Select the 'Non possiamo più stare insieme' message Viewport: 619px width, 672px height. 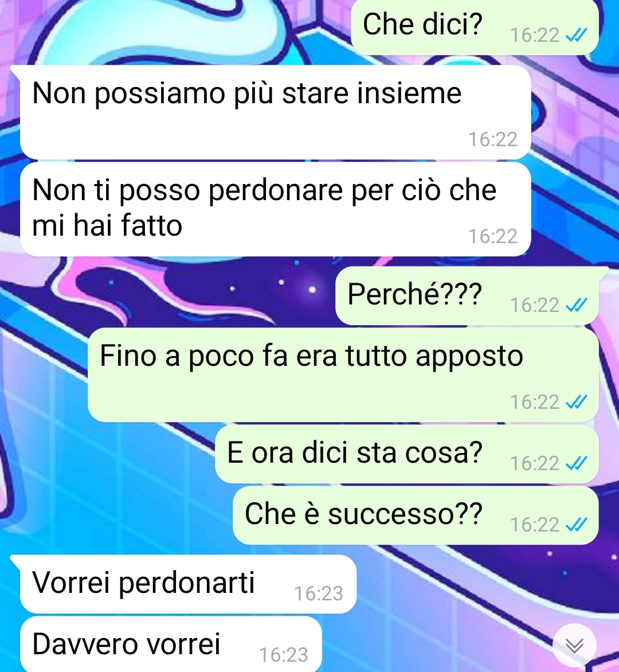(x=275, y=112)
